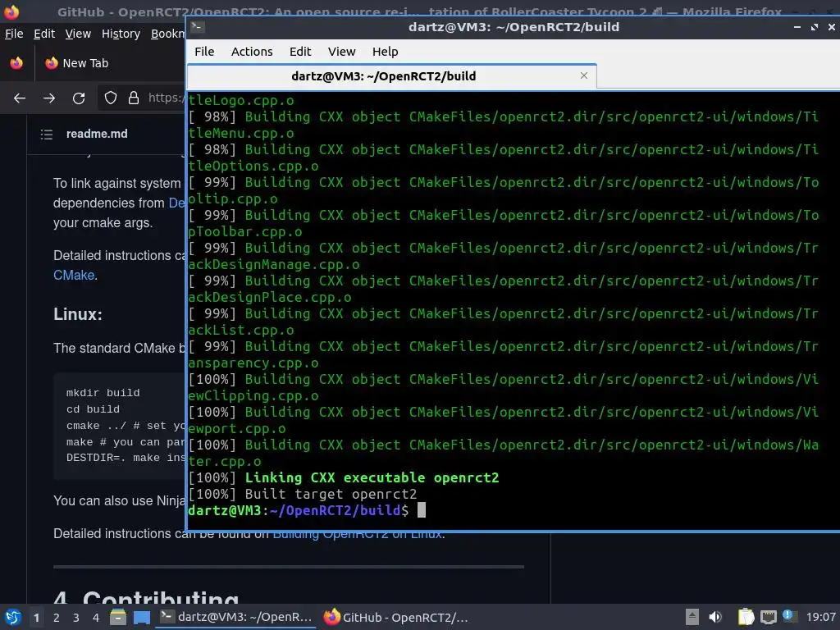Switch to workspace 1
840x630 pixels.
point(36,618)
